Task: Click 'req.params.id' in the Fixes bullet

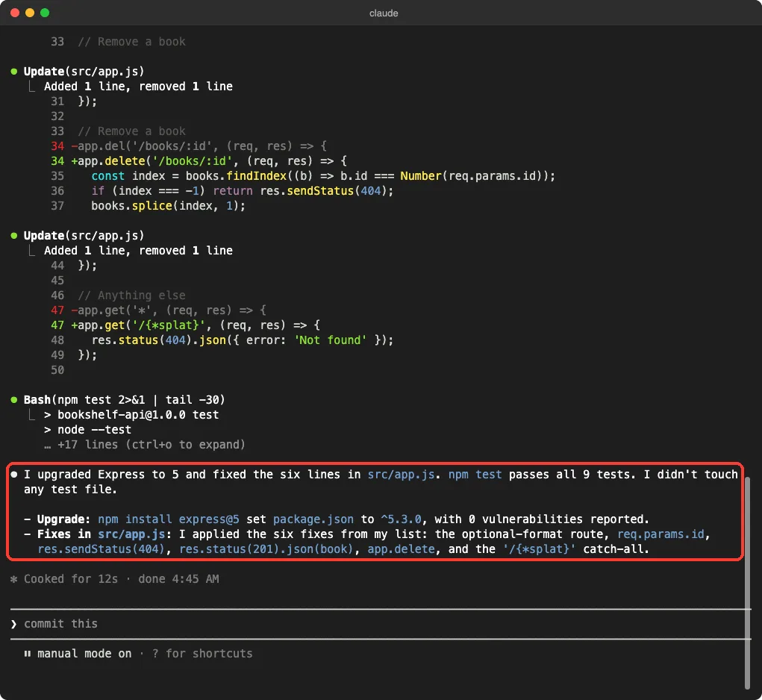Action: [x=660, y=534]
